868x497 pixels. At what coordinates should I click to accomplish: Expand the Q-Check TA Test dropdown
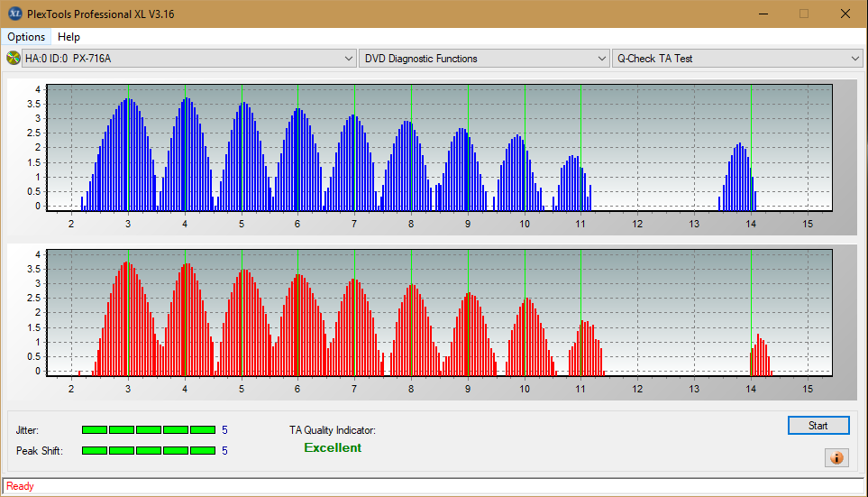[737, 58]
